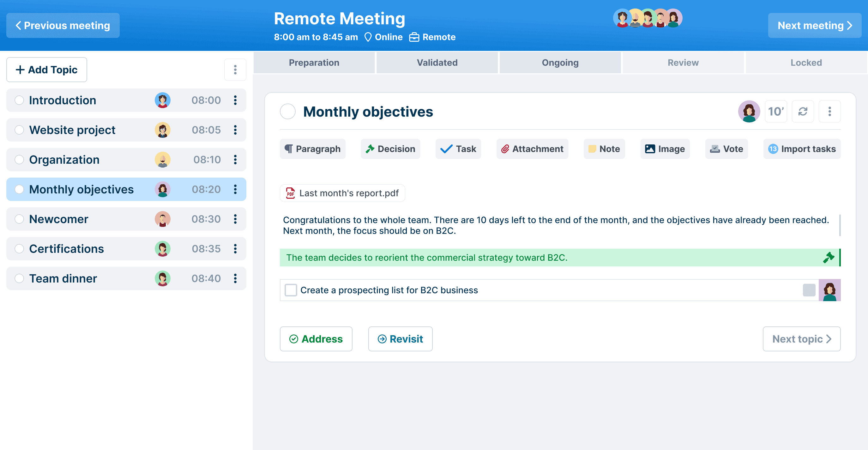Open the Add Topic menu
The height and width of the screenshot is (450, 868).
[x=46, y=70]
